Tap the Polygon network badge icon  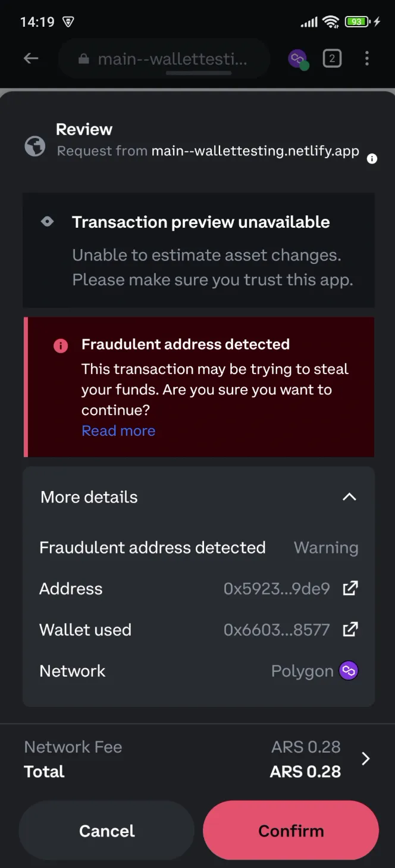click(x=349, y=670)
